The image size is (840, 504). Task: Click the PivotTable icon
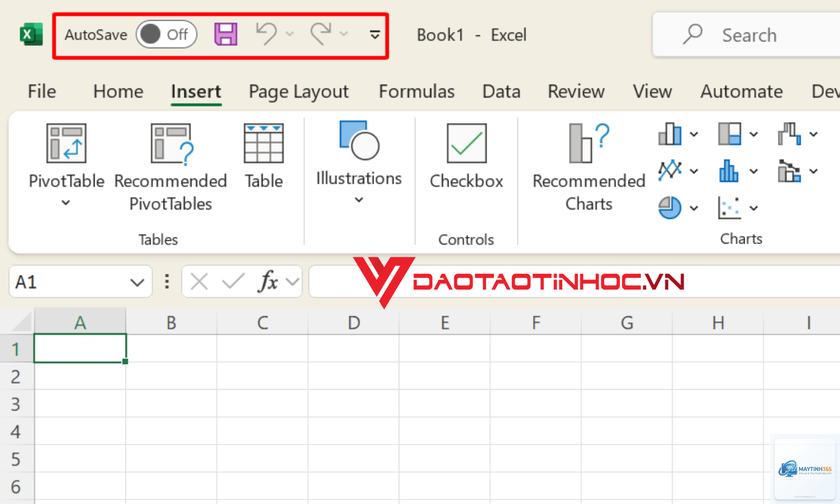(x=66, y=143)
